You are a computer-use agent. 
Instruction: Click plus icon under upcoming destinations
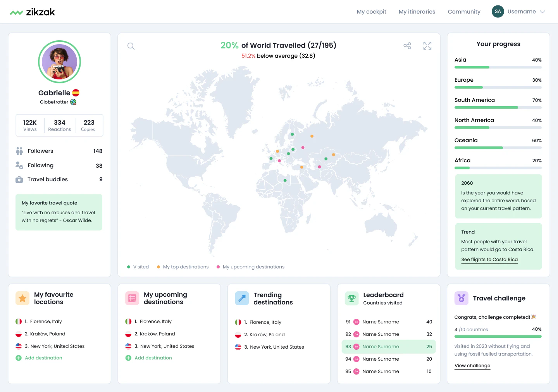pos(128,358)
